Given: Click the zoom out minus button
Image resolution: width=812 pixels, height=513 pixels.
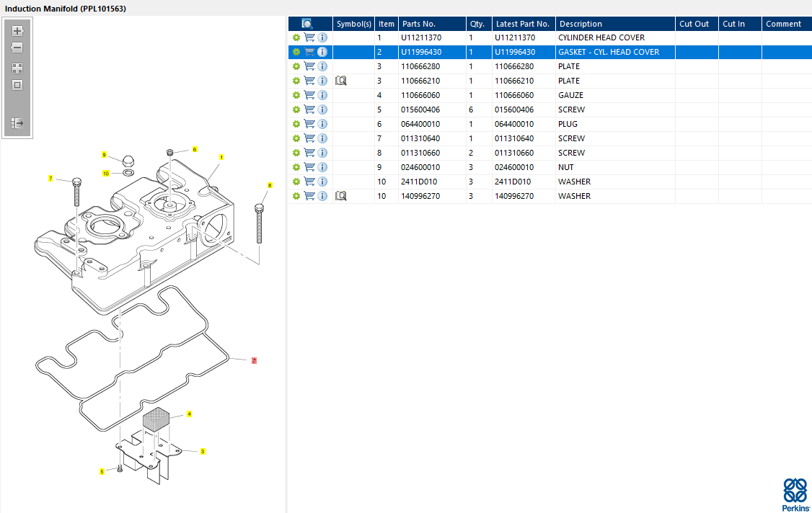Looking at the screenshot, I should (17, 48).
